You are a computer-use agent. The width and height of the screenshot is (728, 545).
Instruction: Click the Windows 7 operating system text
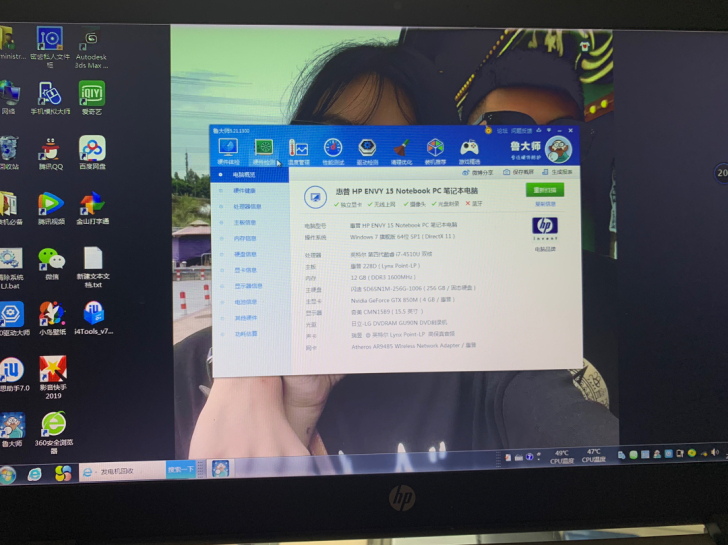pyautogui.click(x=402, y=237)
